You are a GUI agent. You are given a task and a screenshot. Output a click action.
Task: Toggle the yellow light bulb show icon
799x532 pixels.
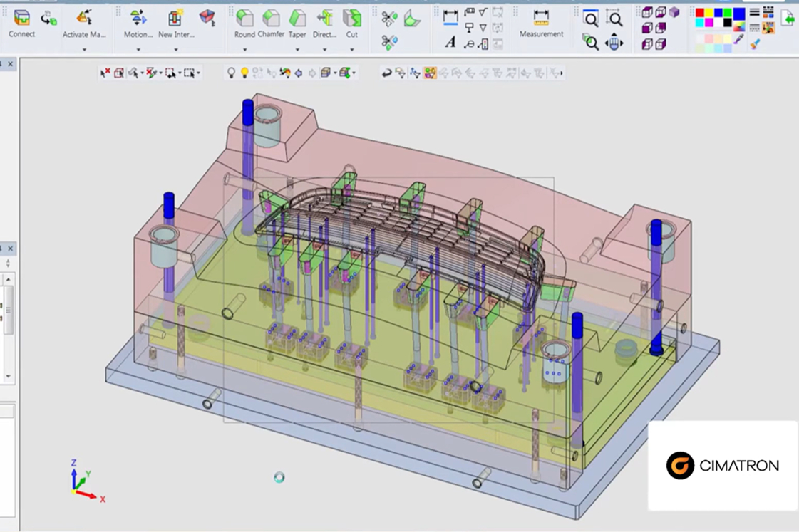244,73
